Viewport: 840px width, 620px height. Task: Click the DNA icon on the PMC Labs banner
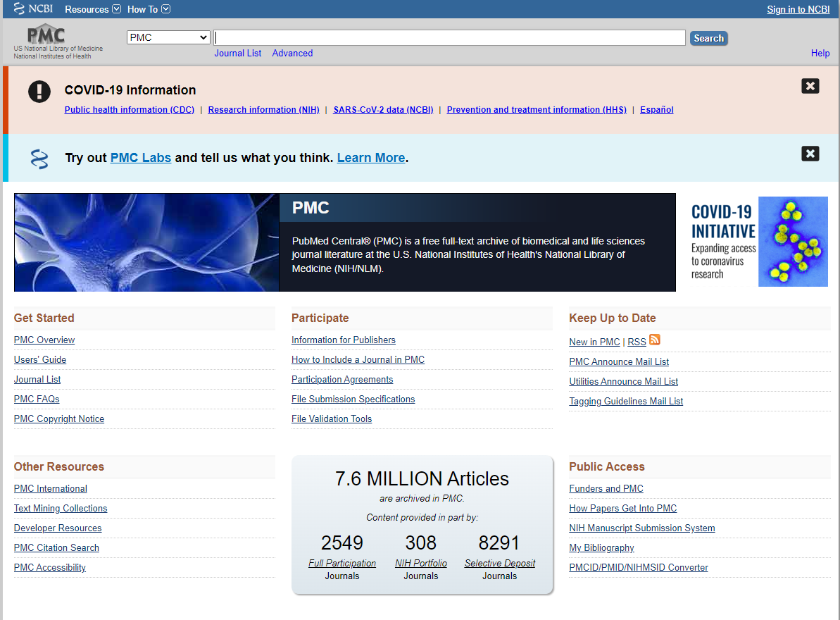tap(39, 158)
